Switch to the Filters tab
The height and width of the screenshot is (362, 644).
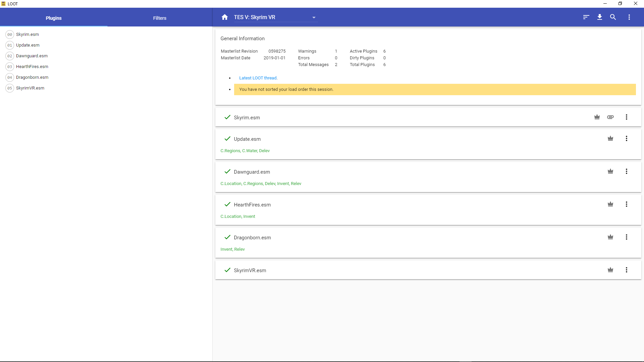(160, 18)
